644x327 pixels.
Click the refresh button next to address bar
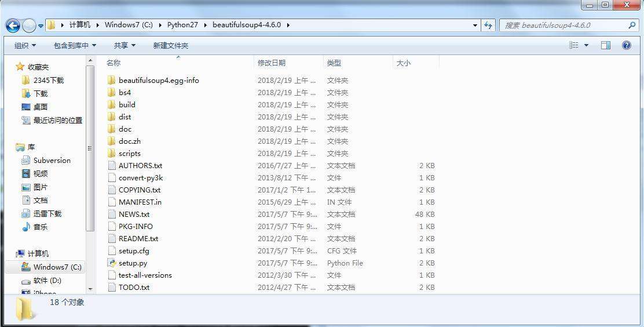tap(488, 25)
